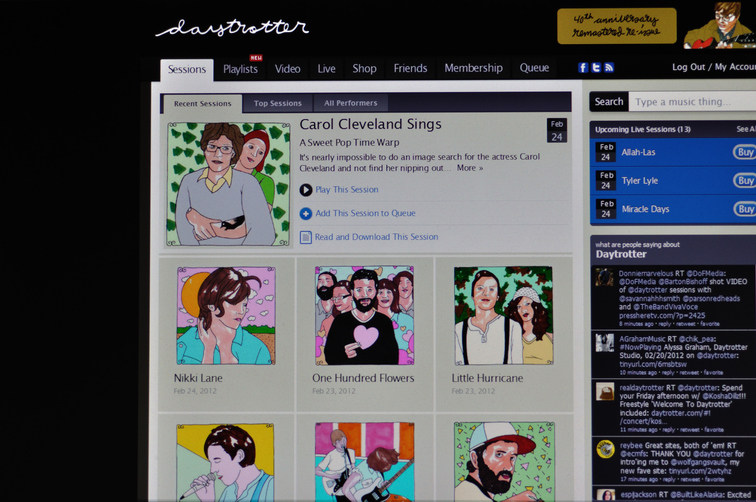Click Buy button for Miracle Days
The width and height of the screenshot is (756, 502).
coord(744,209)
